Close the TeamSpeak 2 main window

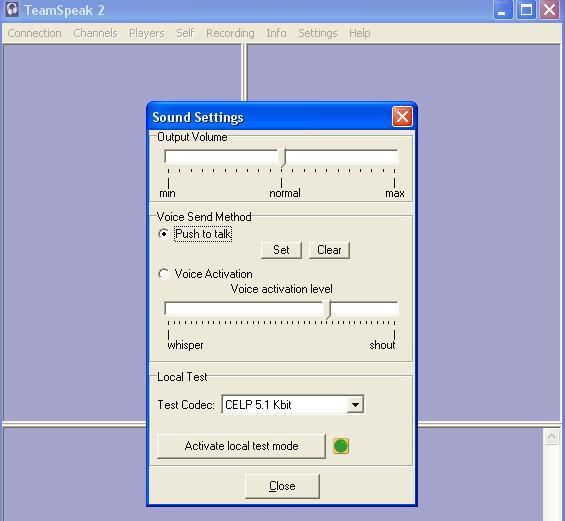tap(550, 10)
